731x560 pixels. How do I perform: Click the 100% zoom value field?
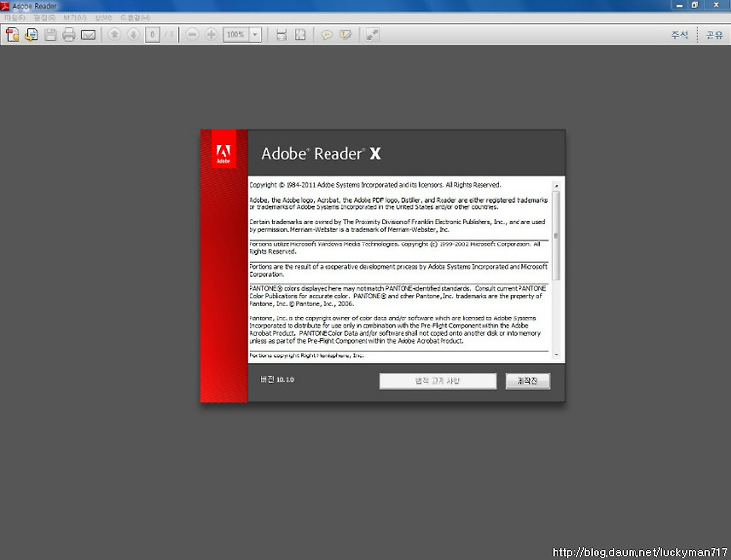(x=236, y=35)
